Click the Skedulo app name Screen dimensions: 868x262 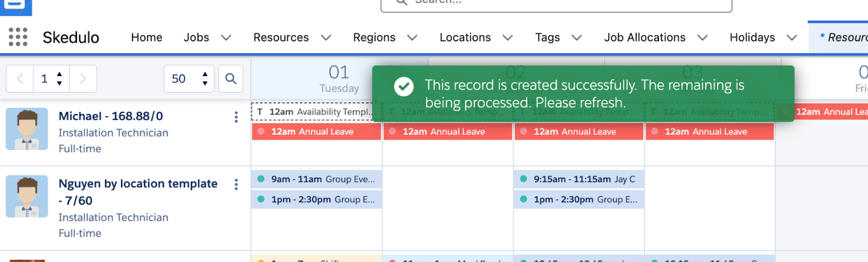click(x=71, y=38)
